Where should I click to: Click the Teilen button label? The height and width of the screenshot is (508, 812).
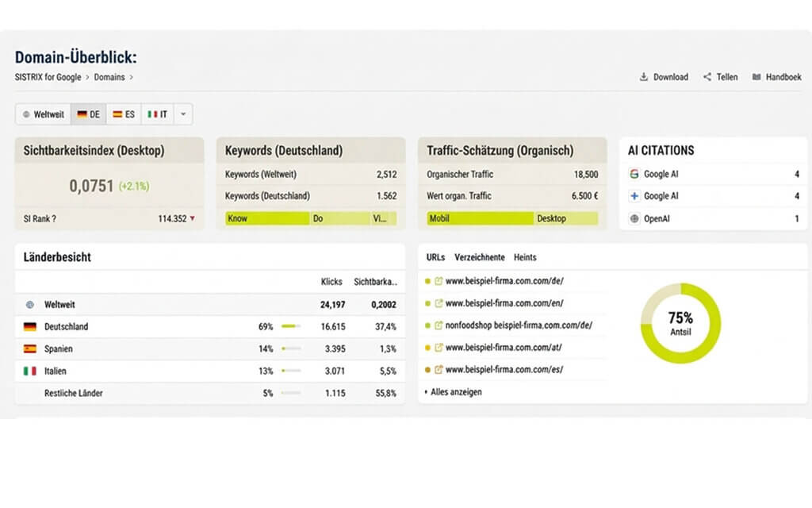pyautogui.click(x=727, y=77)
